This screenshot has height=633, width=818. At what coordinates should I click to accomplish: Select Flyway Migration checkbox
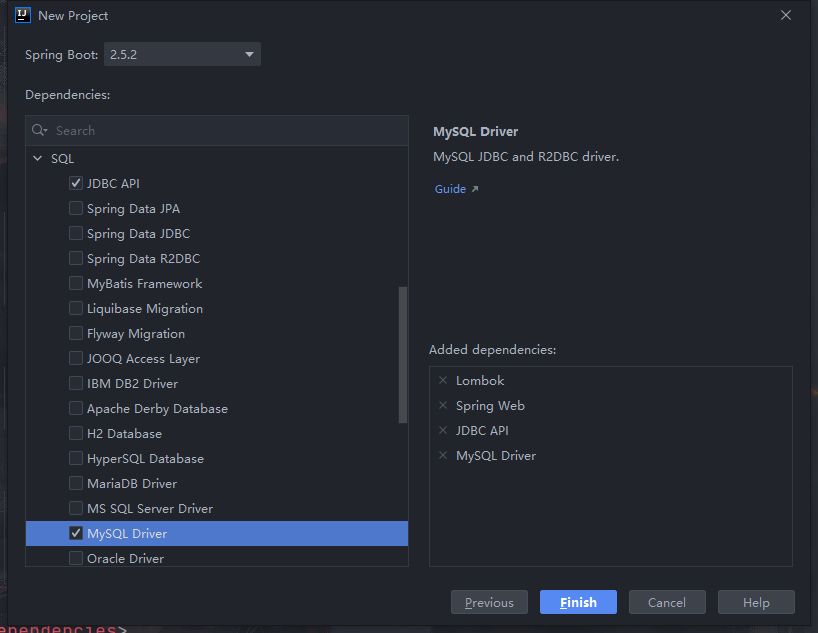(76, 333)
